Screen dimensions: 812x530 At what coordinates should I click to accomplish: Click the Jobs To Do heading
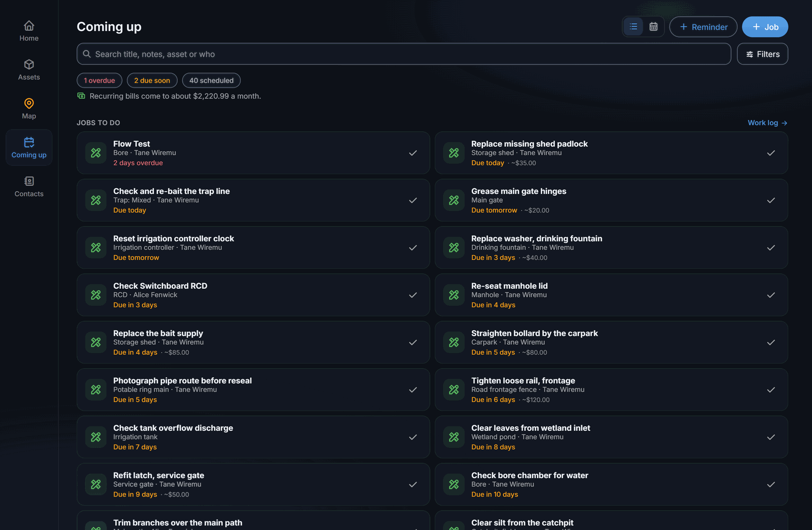click(98, 123)
